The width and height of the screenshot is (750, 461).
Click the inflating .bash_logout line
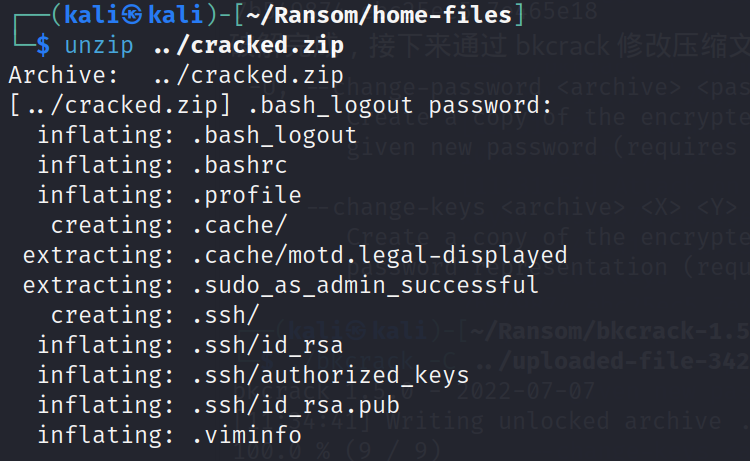197,135
